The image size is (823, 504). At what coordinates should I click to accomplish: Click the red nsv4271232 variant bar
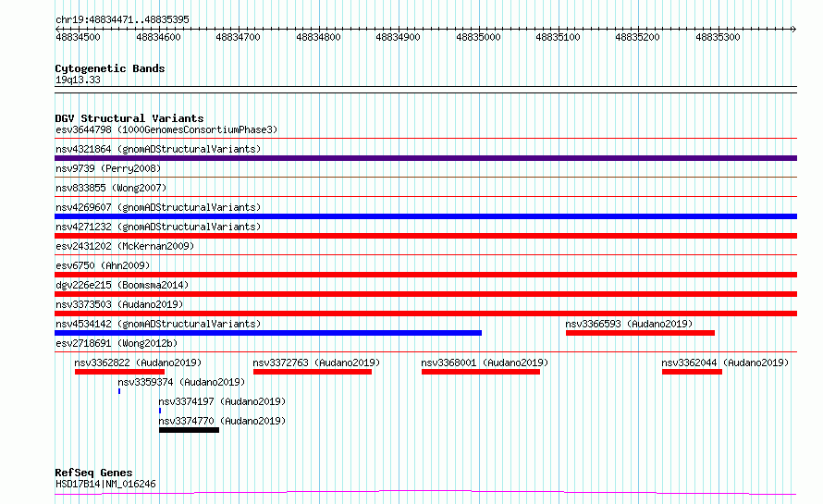coord(425,236)
